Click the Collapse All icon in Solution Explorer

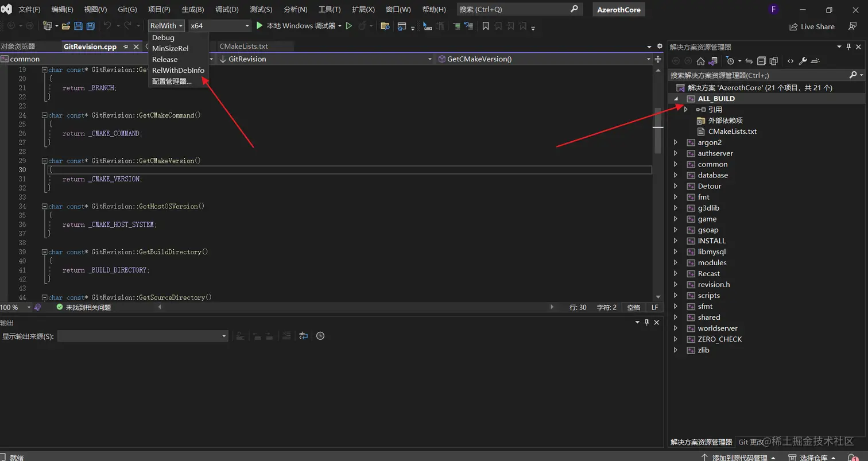click(762, 61)
